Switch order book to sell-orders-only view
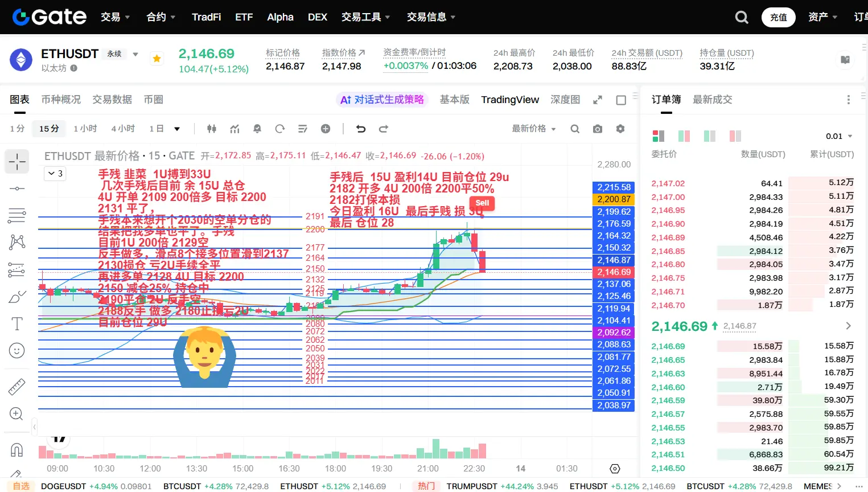This screenshot has height=492, width=868. pos(735,136)
